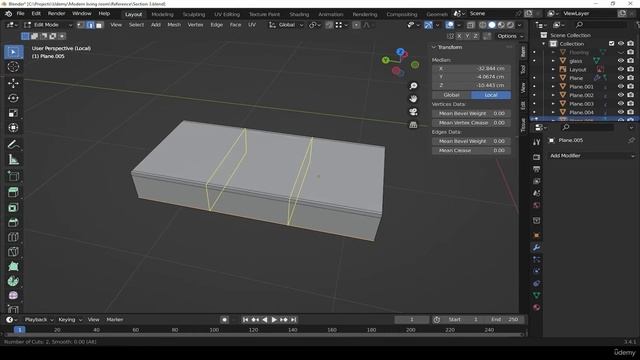Open the Vertex menu in viewport header
The width and height of the screenshot is (640, 360).
pyautogui.click(x=195, y=25)
